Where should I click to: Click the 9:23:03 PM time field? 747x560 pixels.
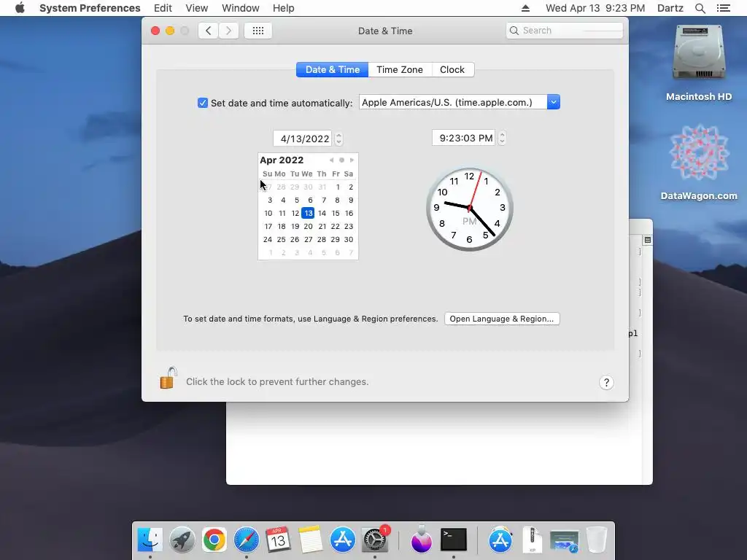click(x=463, y=138)
